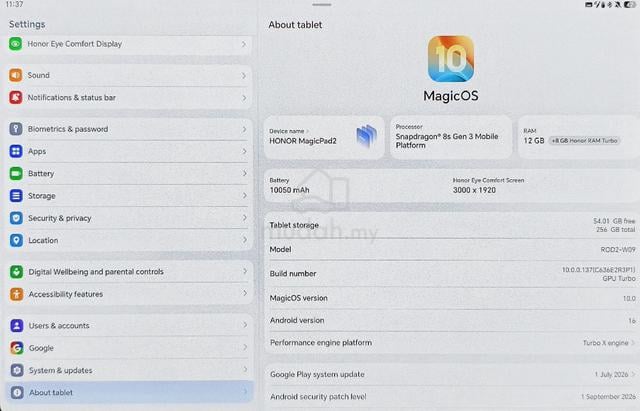Viewport: 640px width, 411px height.
Task: Open Digital Wellbeing and parental controls
Action: point(129,272)
